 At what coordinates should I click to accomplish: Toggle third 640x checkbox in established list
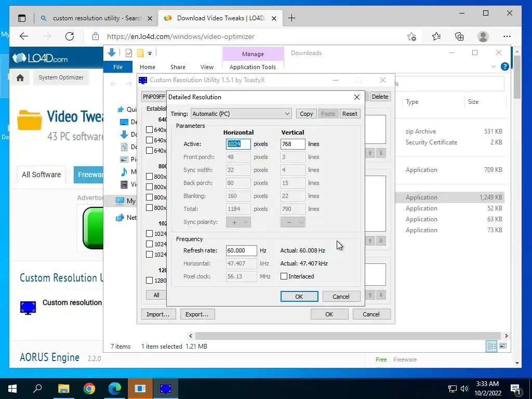point(149,150)
